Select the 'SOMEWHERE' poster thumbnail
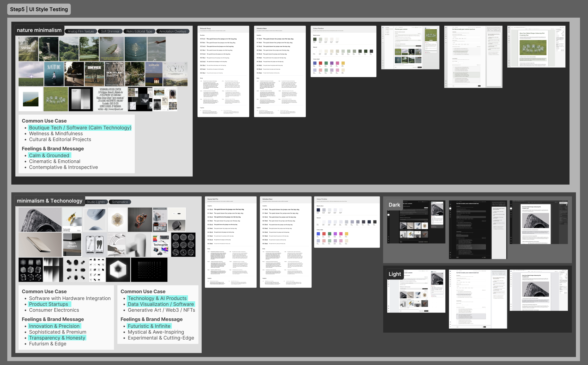Image resolution: width=588 pixels, height=365 pixels. (x=94, y=74)
